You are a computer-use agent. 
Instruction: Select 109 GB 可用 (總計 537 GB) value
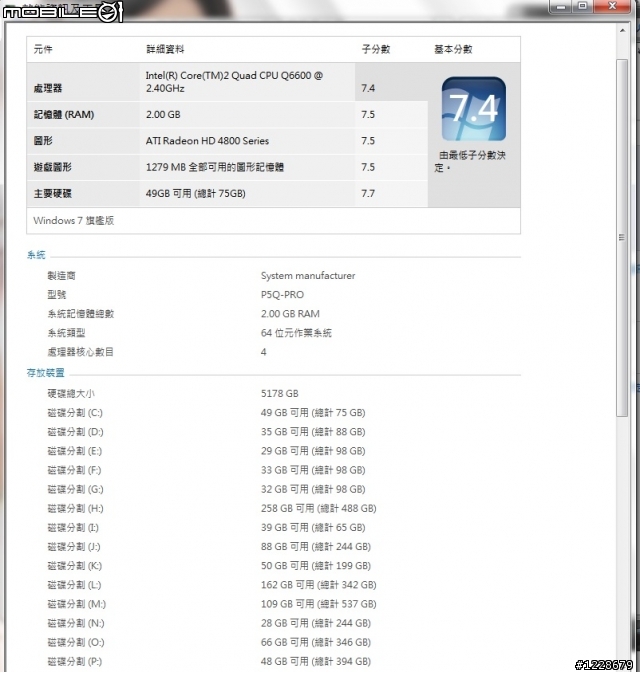click(x=318, y=604)
